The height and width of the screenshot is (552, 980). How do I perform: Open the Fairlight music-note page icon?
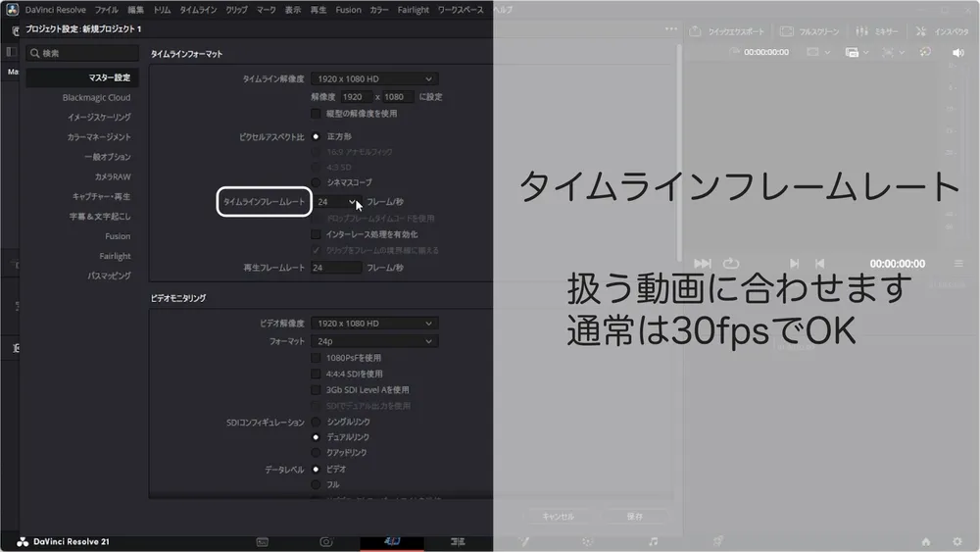[x=653, y=541]
